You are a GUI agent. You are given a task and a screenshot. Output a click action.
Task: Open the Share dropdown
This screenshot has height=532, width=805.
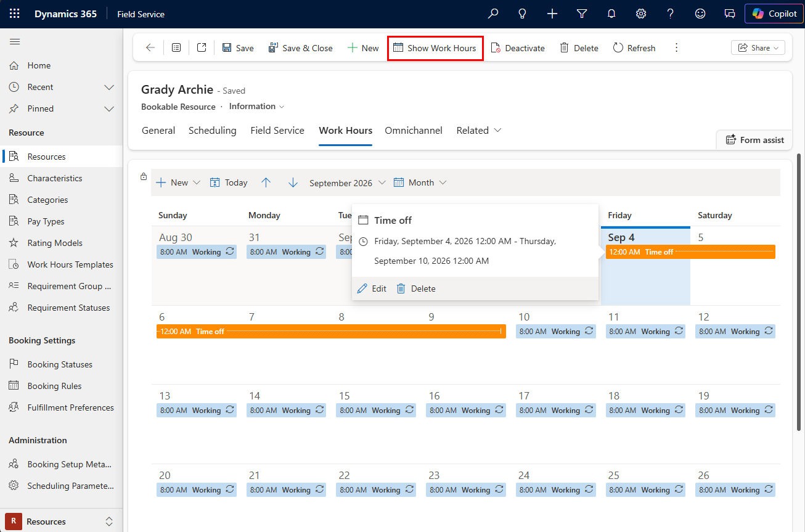coord(758,47)
